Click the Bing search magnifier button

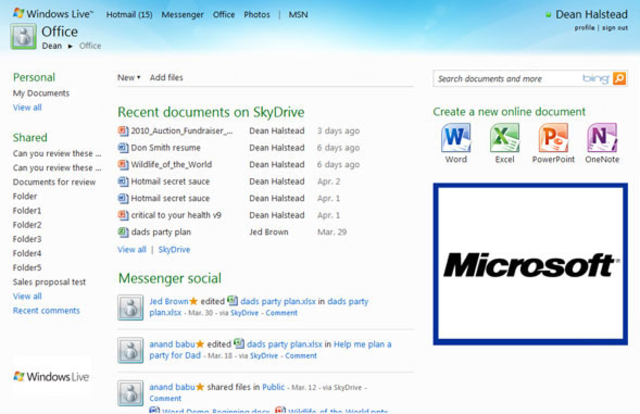(x=619, y=78)
